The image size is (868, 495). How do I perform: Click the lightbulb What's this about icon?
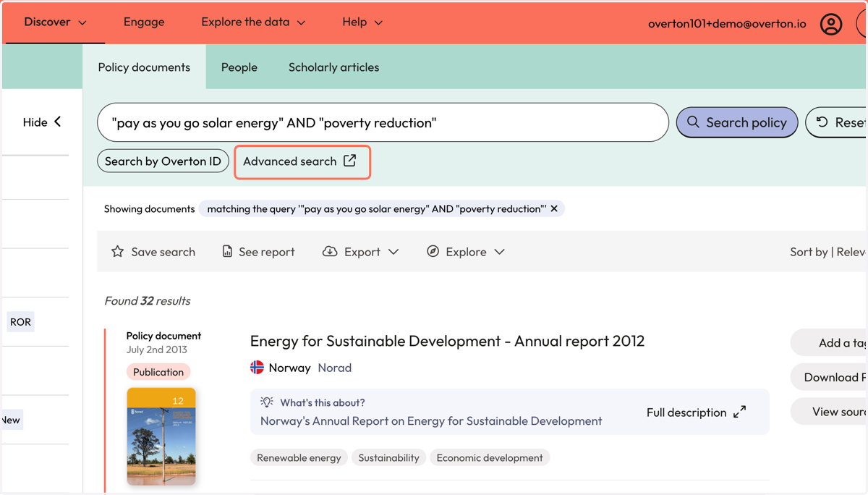point(267,402)
